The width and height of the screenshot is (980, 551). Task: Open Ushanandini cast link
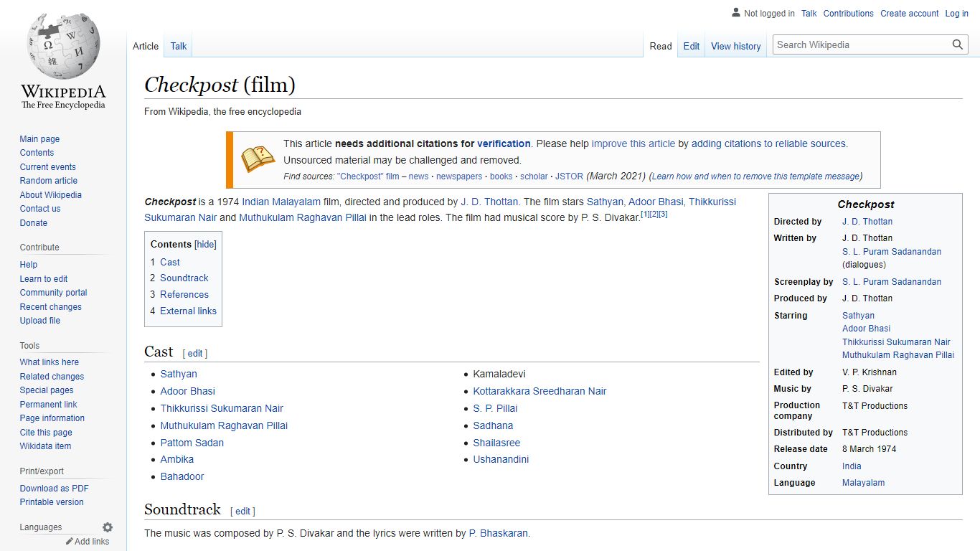pos(501,459)
